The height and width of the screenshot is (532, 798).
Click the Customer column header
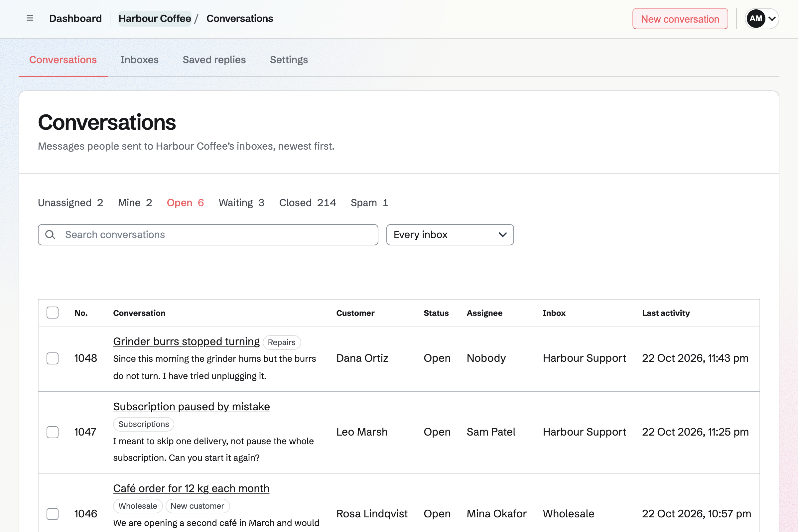point(355,313)
